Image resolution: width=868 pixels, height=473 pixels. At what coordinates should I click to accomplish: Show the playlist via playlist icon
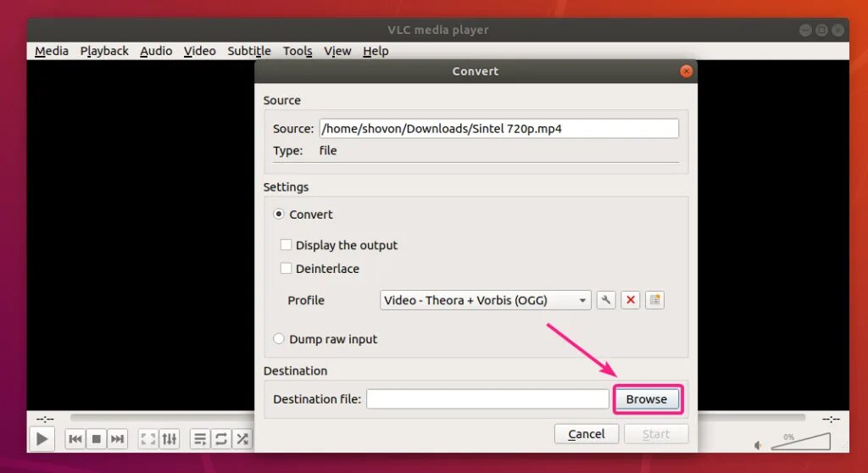coord(200,439)
